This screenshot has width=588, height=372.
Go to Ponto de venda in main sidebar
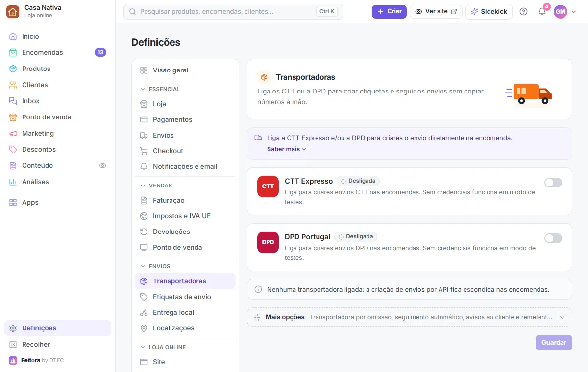pyautogui.click(x=58, y=117)
